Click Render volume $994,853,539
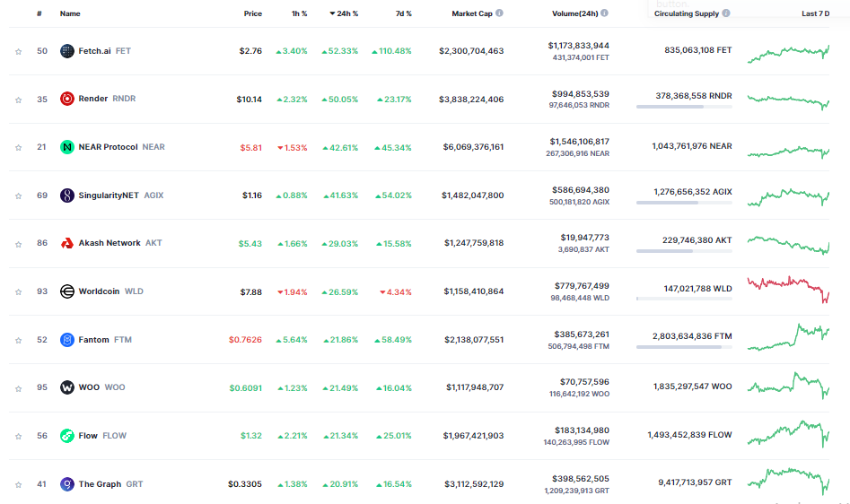 (581, 94)
